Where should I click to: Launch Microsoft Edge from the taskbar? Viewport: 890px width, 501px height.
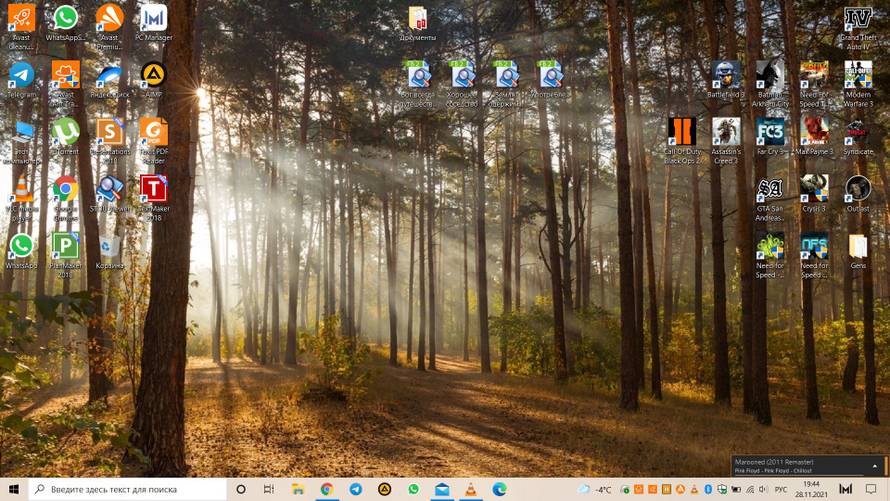(x=499, y=489)
